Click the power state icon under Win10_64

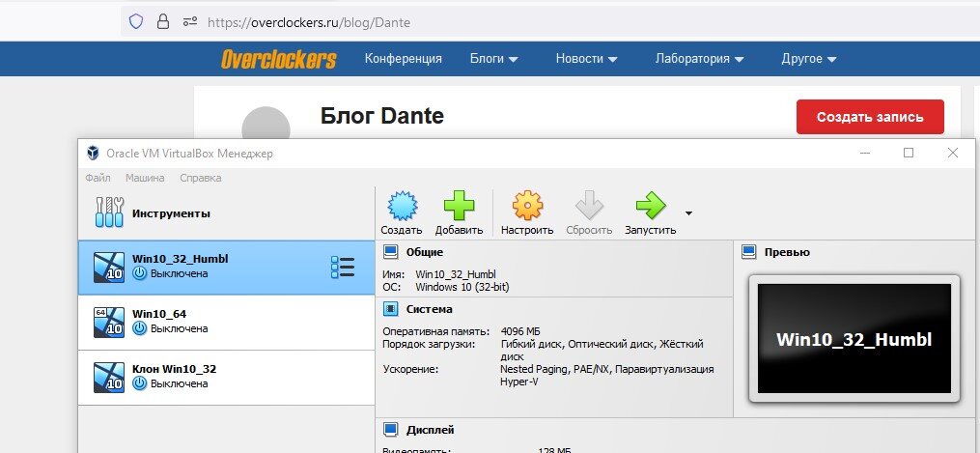point(139,328)
